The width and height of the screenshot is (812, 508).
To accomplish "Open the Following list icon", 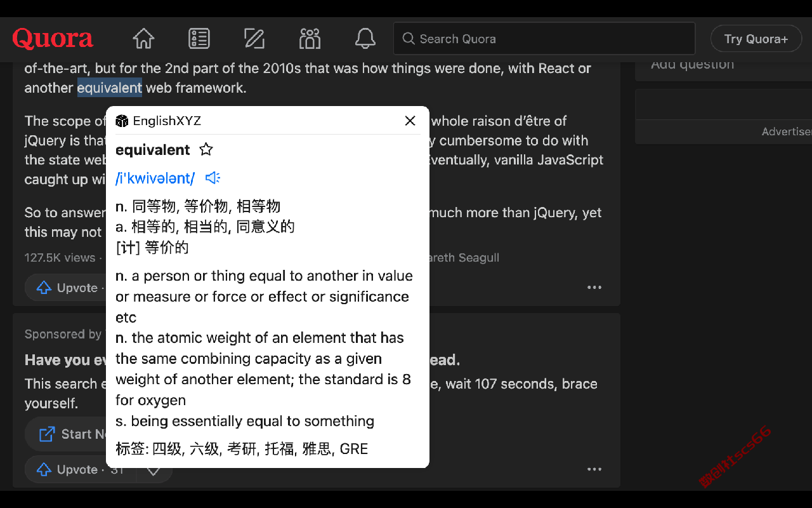I will (x=199, y=39).
